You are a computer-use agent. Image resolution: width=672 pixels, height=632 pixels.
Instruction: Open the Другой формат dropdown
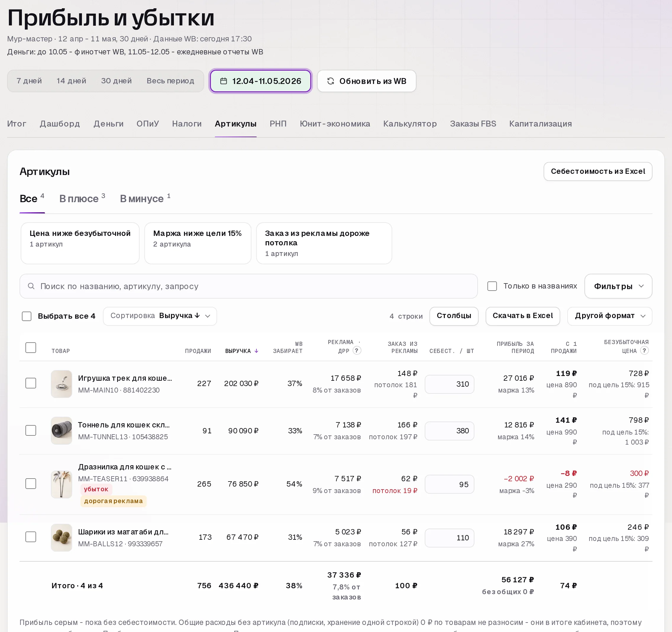pos(610,316)
